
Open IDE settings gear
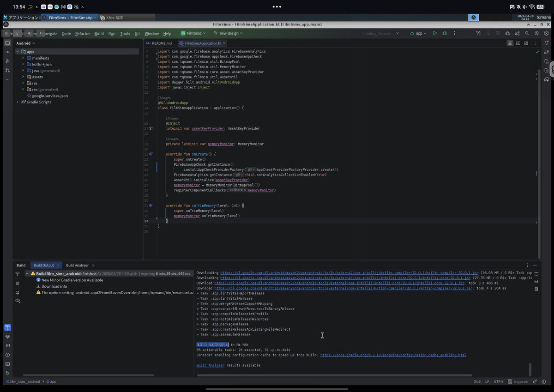536,33
